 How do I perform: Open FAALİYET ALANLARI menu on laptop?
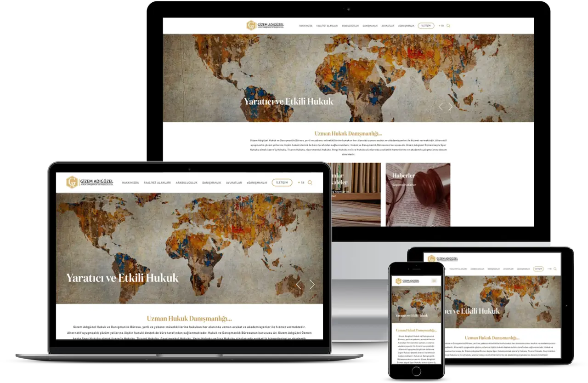[157, 183]
